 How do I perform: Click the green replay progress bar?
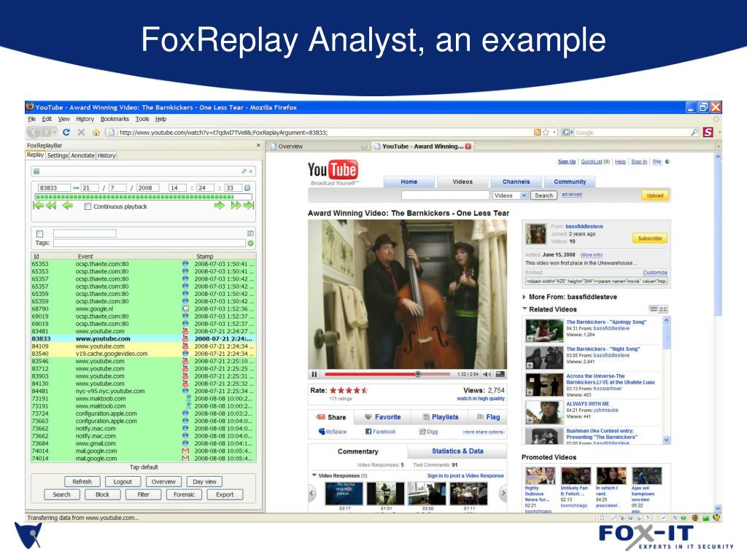[x=143, y=197]
